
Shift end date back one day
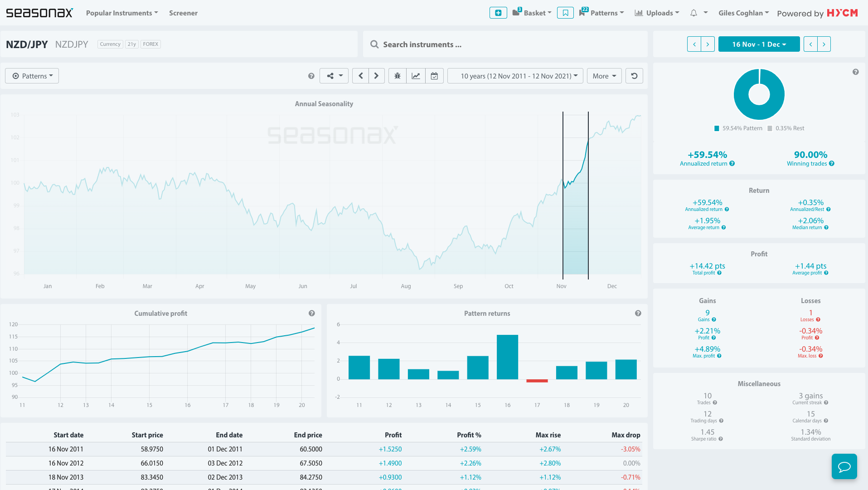tap(810, 44)
